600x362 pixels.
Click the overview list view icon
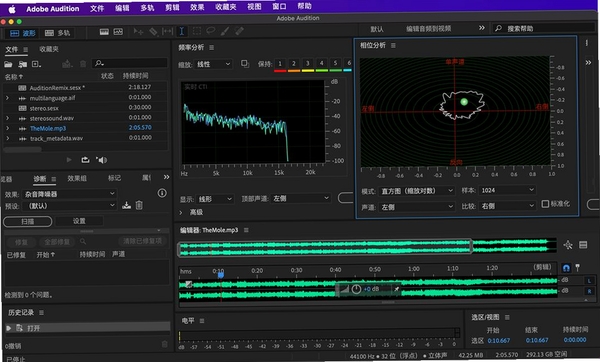pos(583,245)
